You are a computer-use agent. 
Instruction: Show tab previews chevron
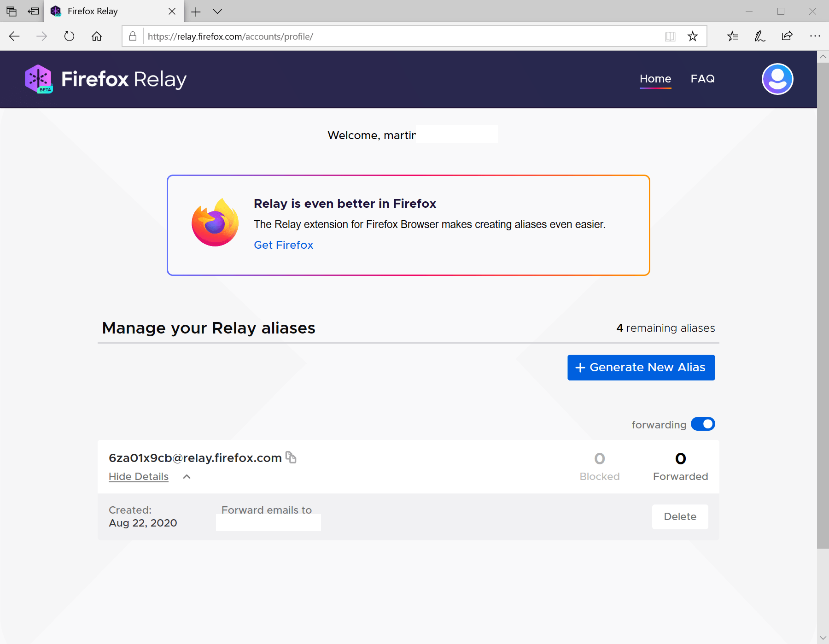217,12
